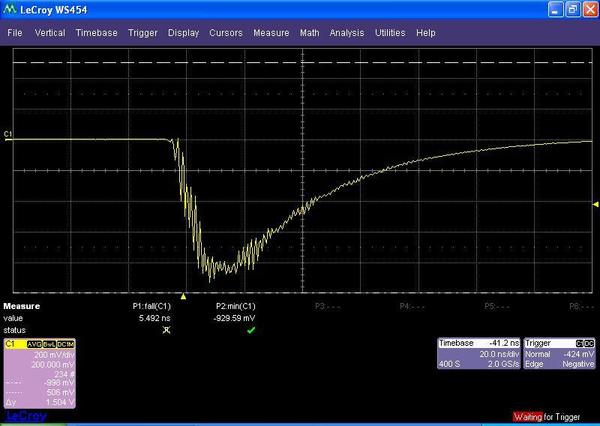Open the Utilities menu
Viewport: 600px width, 426px height.
click(390, 32)
